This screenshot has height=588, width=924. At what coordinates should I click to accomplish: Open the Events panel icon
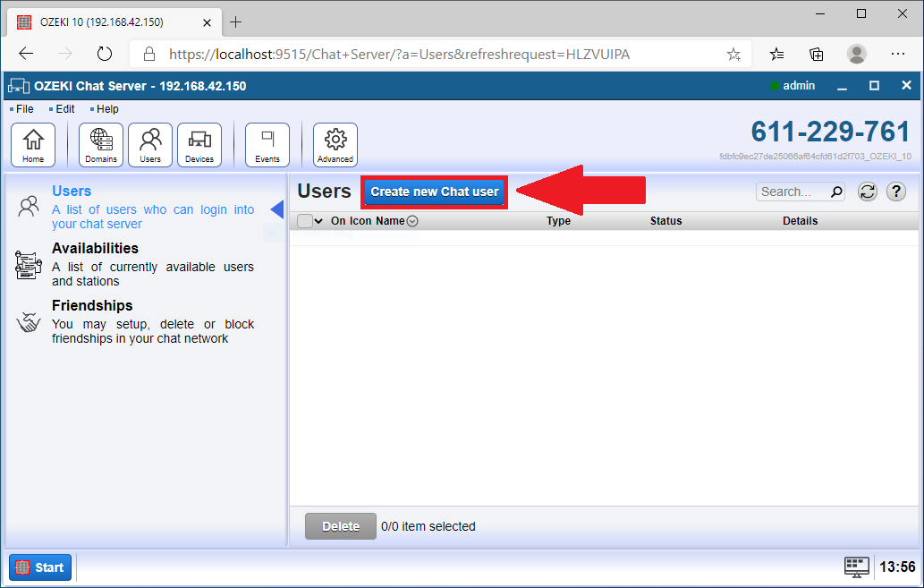pos(267,144)
